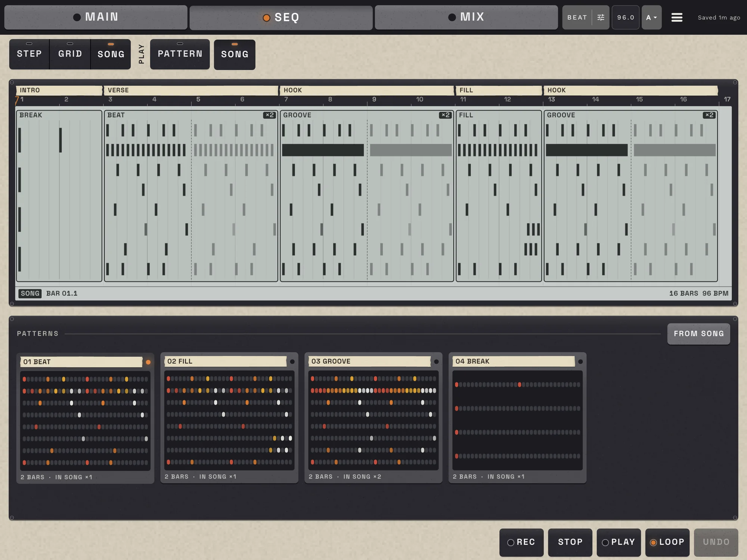This screenshot has width=747, height=560.
Task: Click the 'Saved 1m ago' status text
Action: pyautogui.click(x=719, y=18)
